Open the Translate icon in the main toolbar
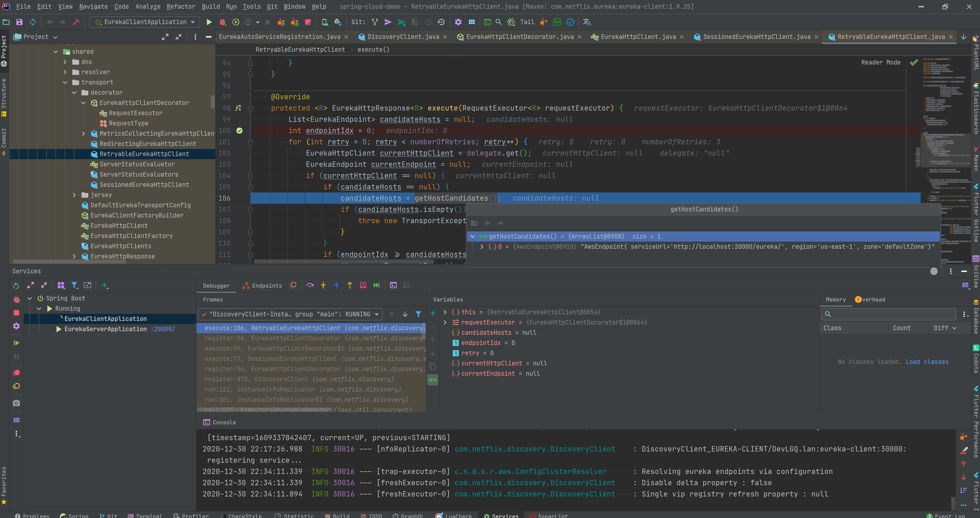The image size is (980, 518). point(587,22)
